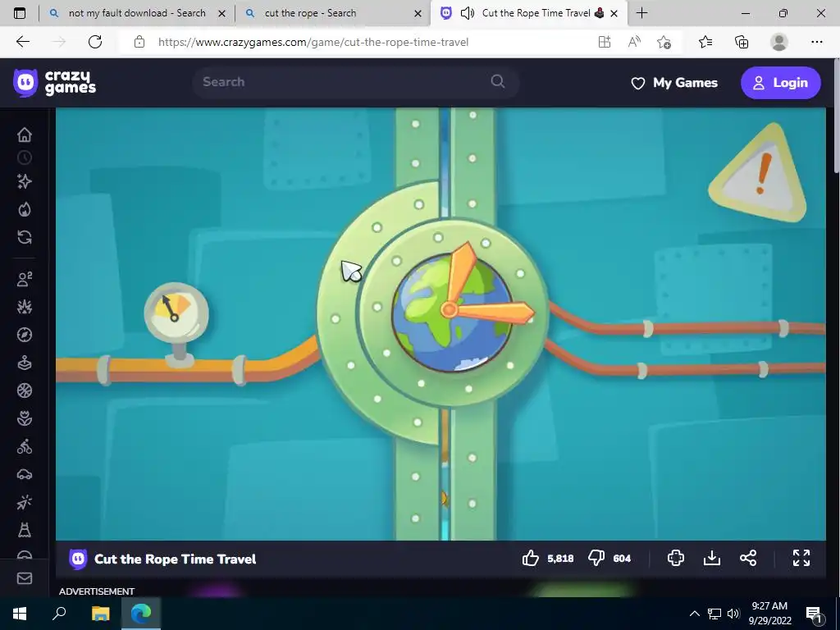The width and height of the screenshot is (840, 630).
Task: Close the 'cut the rope - Search' tab
Action: coord(418,13)
